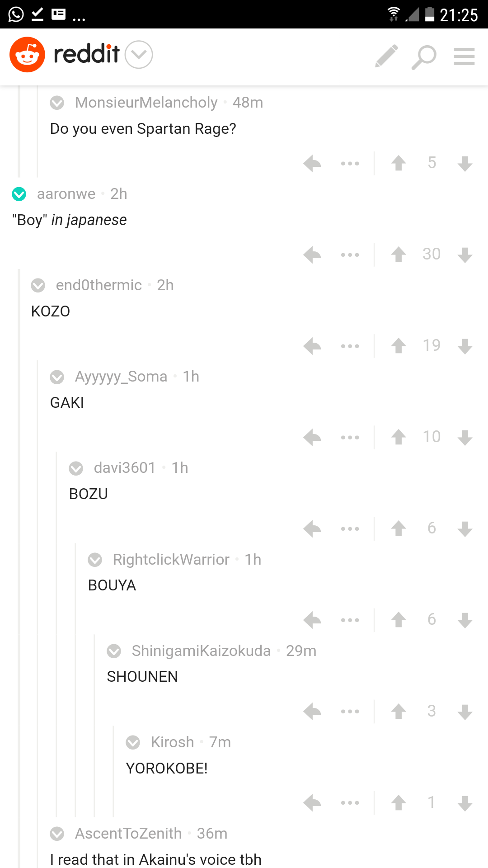Reply to Kirosh's YOROKOBE! comment

point(312,803)
